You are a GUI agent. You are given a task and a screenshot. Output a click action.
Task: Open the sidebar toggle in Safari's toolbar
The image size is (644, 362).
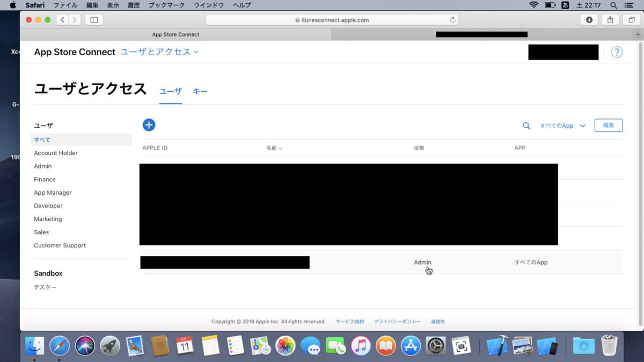pos(94,19)
